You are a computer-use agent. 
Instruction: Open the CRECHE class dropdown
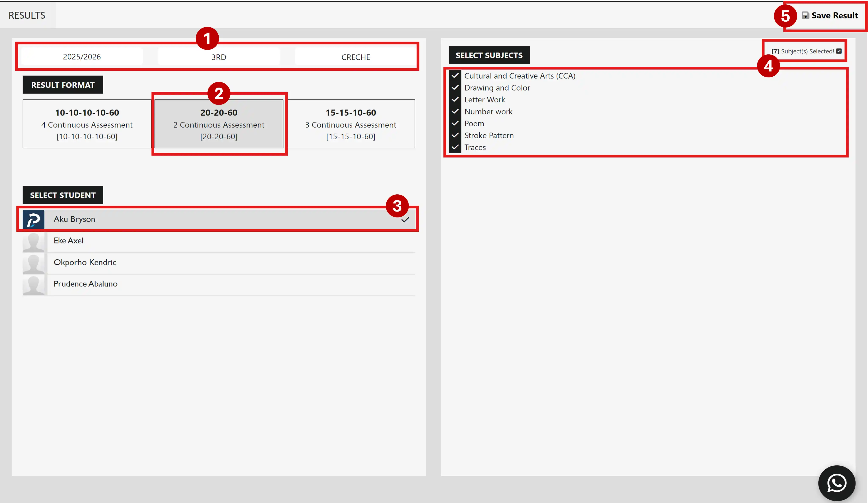click(x=356, y=57)
